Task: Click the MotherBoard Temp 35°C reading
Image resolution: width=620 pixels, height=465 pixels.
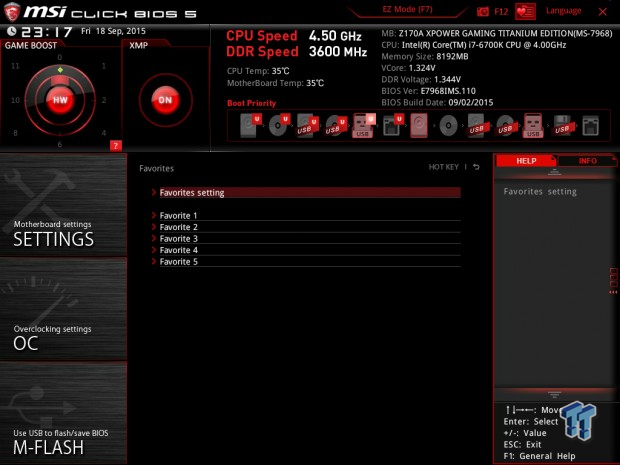Action: pyautogui.click(x=275, y=83)
